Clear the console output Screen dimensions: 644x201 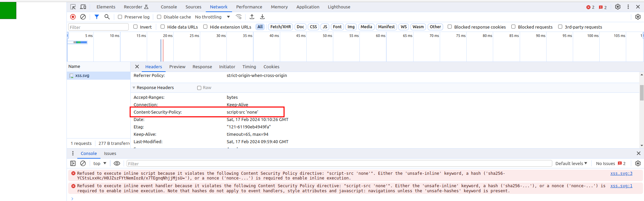[x=83, y=163]
